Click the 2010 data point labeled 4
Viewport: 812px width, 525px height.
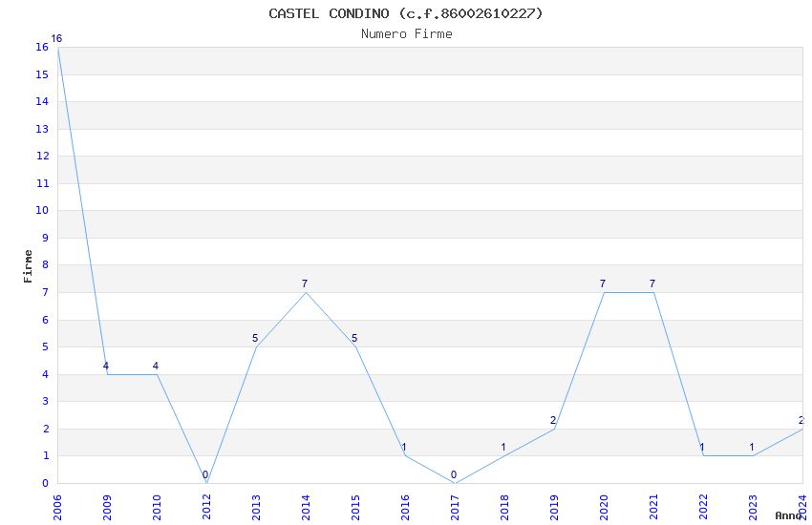(x=156, y=367)
